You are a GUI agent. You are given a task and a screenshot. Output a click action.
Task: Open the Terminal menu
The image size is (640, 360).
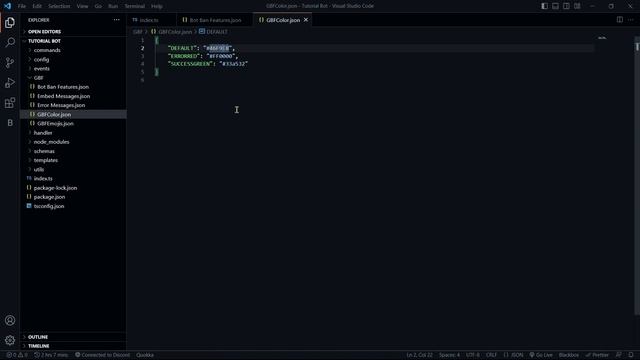coord(135,6)
